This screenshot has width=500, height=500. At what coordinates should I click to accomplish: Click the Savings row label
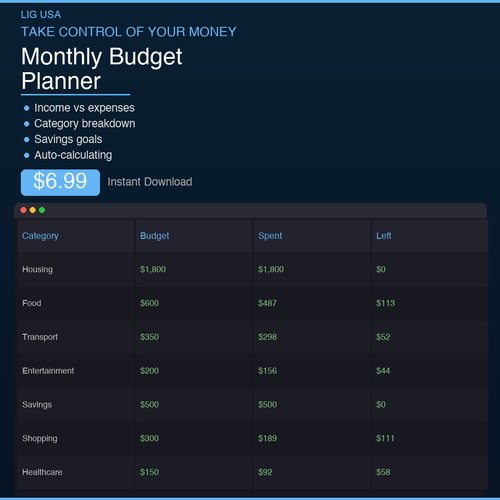[37, 405]
